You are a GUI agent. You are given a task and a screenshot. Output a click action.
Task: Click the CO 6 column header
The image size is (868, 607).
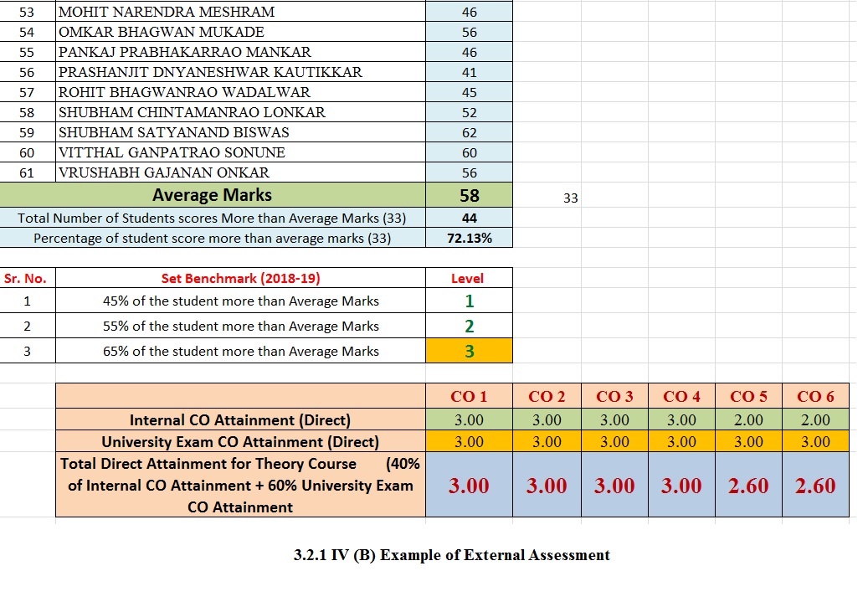click(815, 397)
